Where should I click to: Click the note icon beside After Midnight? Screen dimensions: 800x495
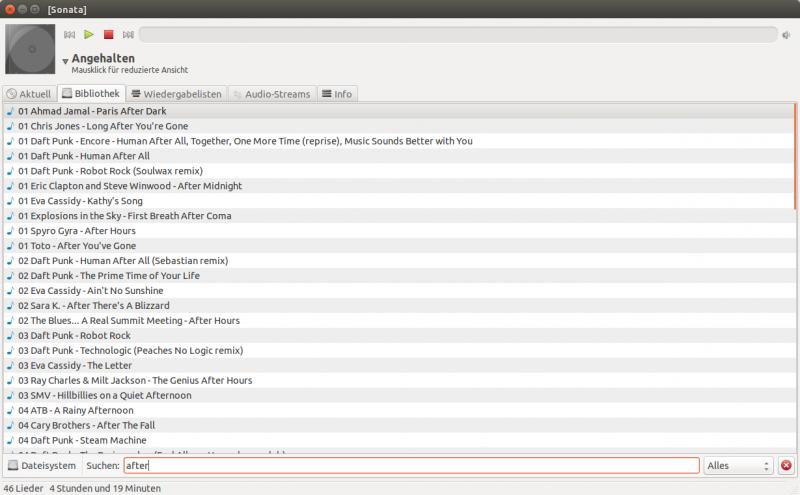pos(10,186)
